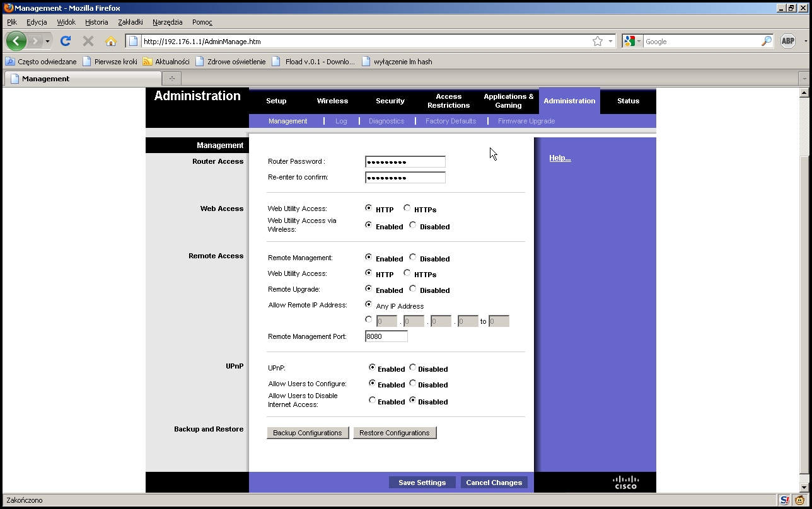This screenshot has width=812, height=509.
Task: Open the Diagnostics subtab
Action: pos(386,121)
